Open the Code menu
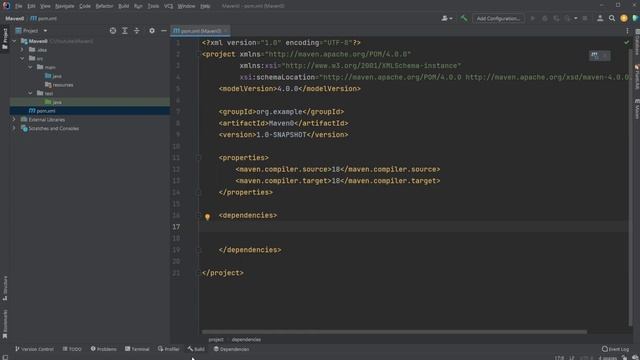This screenshot has width=640, height=360. pos(85,6)
